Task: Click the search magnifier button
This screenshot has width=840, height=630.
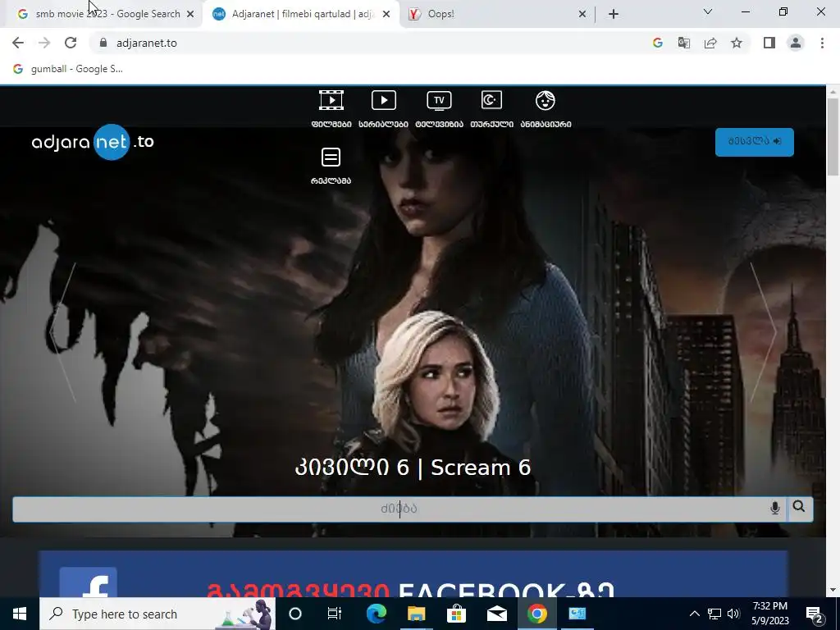Action: 799,507
